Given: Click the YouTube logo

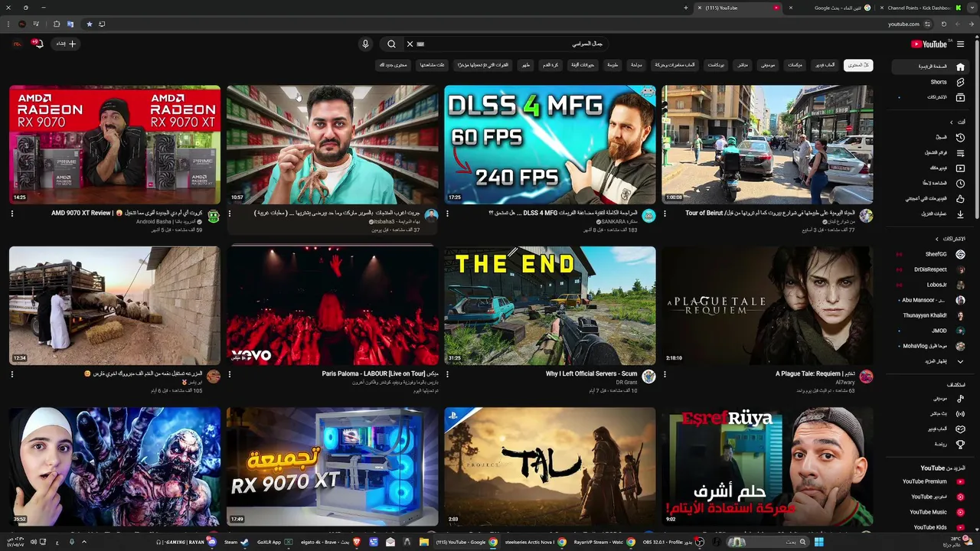Looking at the screenshot, I should click(x=929, y=44).
